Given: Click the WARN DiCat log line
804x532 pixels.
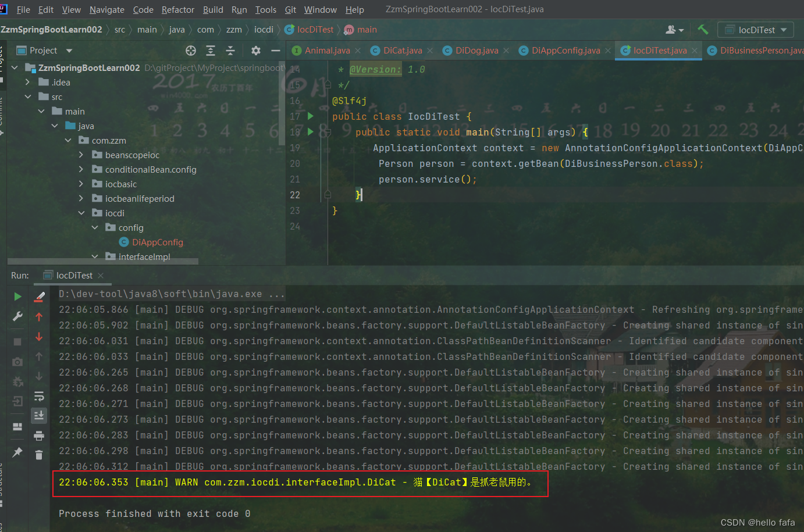Looking at the screenshot, I should coord(295,482).
